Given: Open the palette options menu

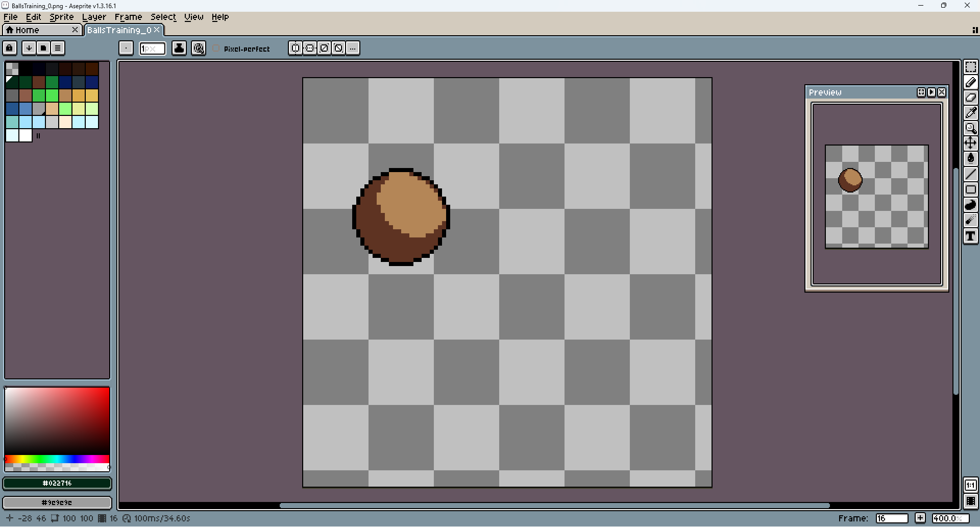Looking at the screenshot, I should coord(58,48).
